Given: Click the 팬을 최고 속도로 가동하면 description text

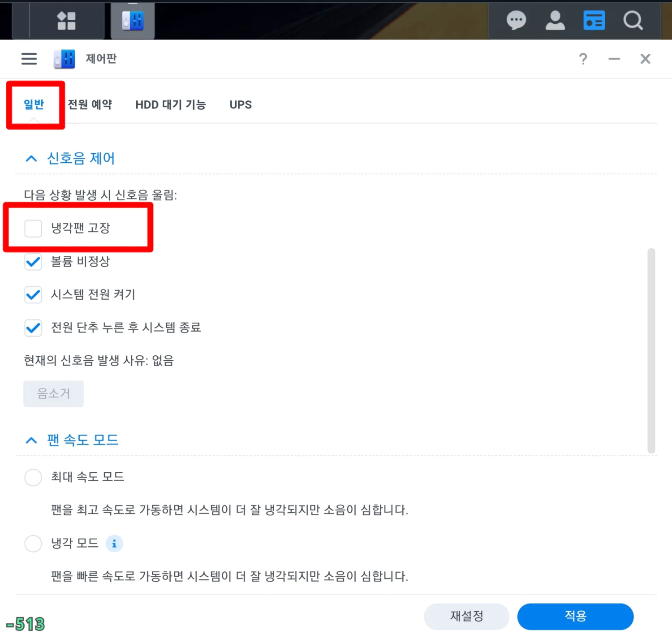Looking at the screenshot, I should click(229, 510).
